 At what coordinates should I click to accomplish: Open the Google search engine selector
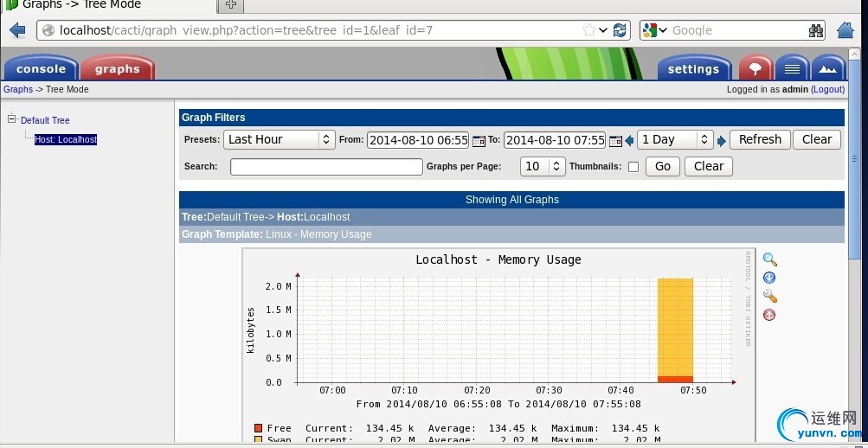click(x=655, y=30)
